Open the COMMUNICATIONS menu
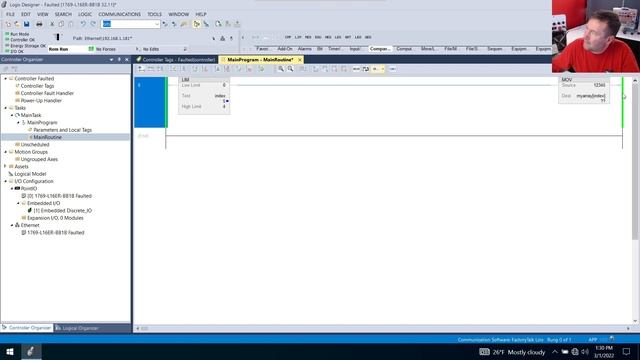 click(x=120, y=14)
